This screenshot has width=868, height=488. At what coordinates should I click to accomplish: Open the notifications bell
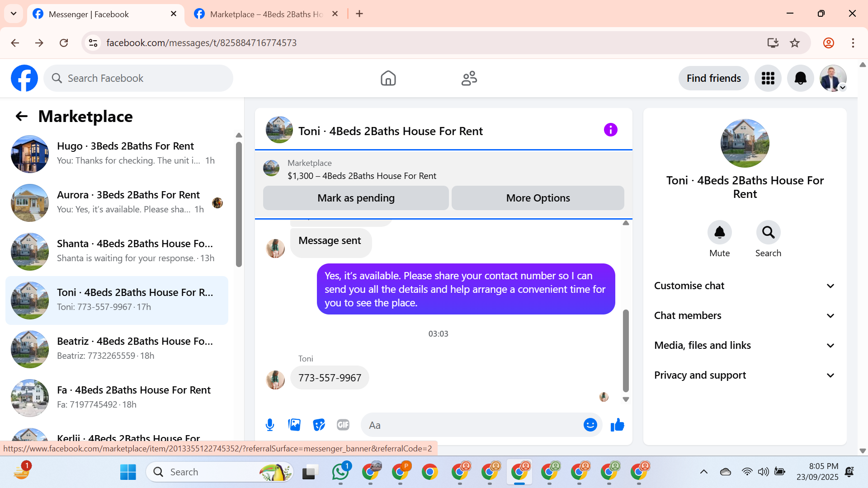(x=801, y=78)
